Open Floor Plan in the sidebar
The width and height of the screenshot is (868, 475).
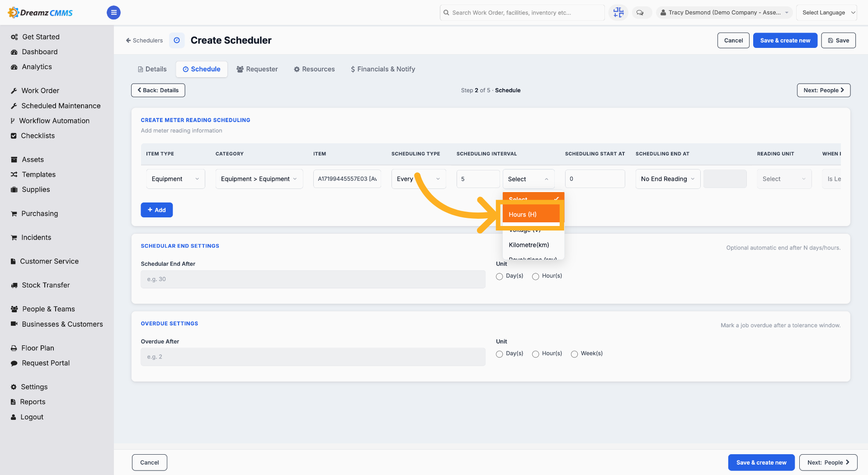[38, 348]
